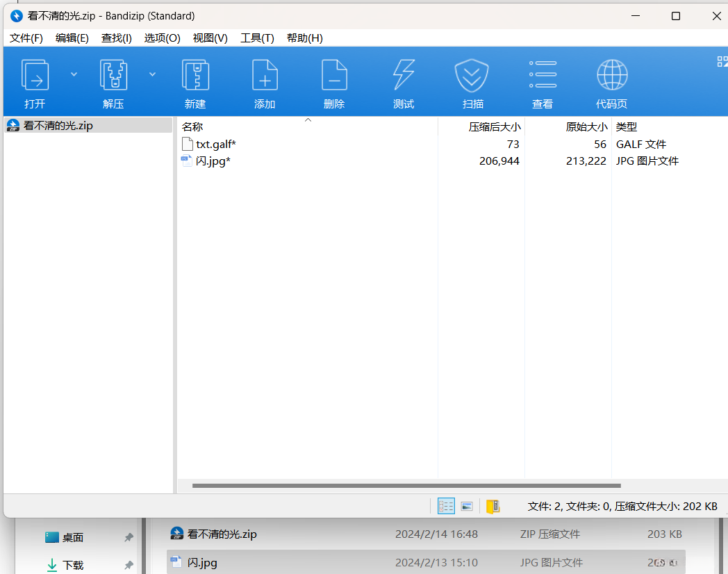The height and width of the screenshot is (574, 728).
Task: Open the 编辑(E) menu
Action: pyautogui.click(x=72, y=38)
